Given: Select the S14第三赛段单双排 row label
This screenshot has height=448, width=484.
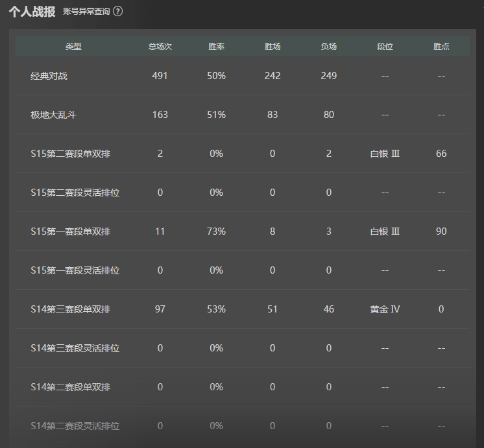Looking at the screenshot, I should [x=70, y=309].
